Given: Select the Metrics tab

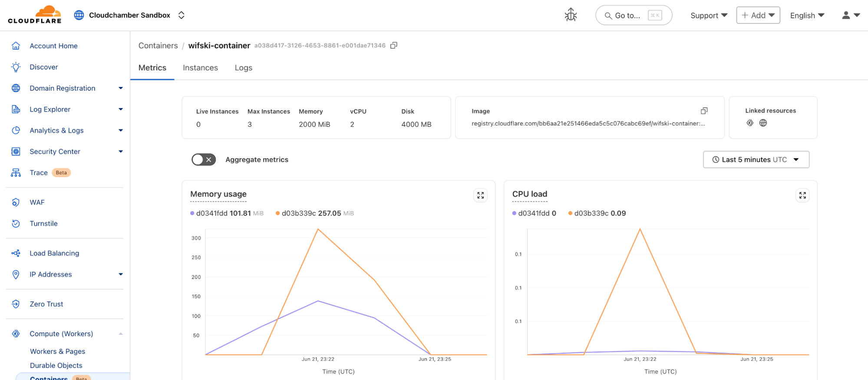Looking at the screenshot, I should coord(152,68).
